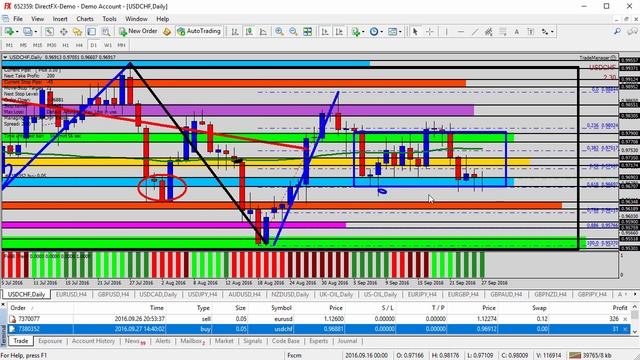This screenshot has height=360, width=640.
Task: Select the equidistant channel tool
Action: [489, 31]
